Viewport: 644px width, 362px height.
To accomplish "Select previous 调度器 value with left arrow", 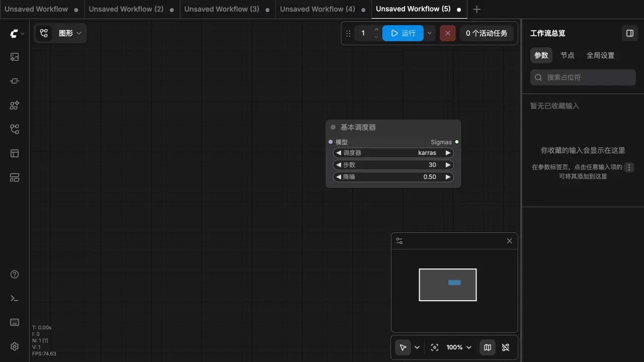I will click(x=339, y=153).
